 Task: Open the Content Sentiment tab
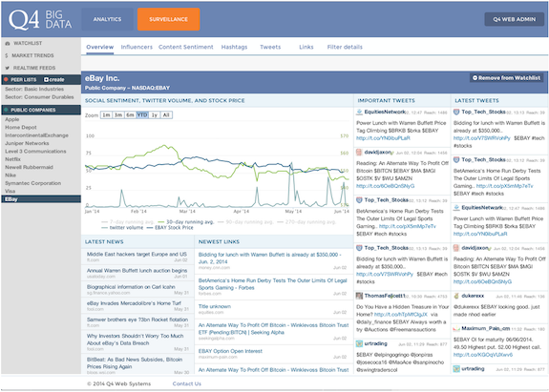(186, 47)
